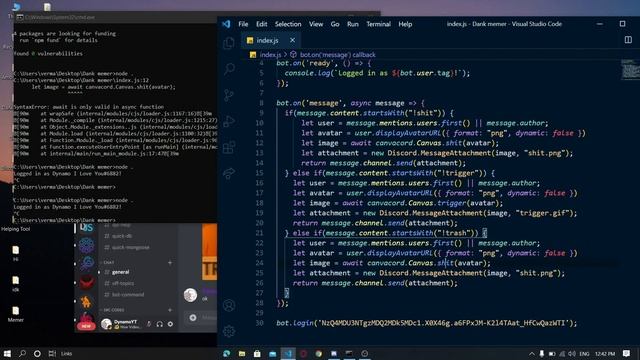640x360 pixels.
Task: Open Source Control in VS Code activity bar
Action: click(229, 95)
